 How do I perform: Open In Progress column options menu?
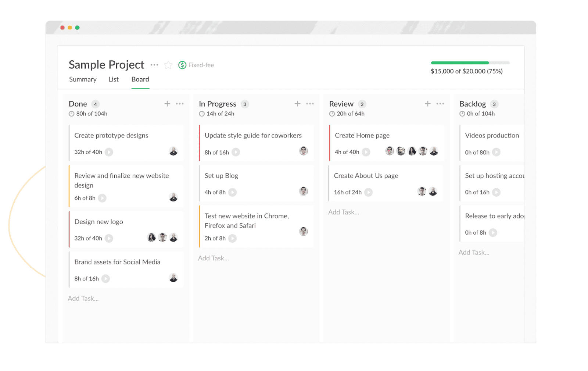coord(310,104)
